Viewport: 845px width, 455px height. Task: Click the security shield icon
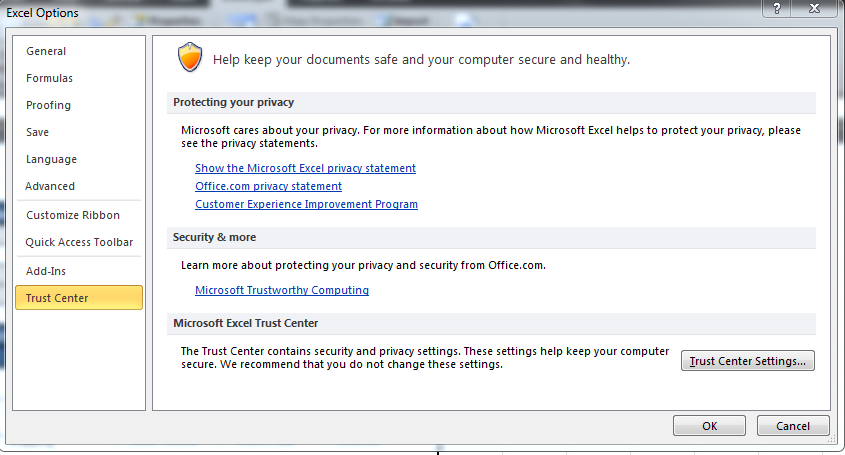click(x=189, y=58)
